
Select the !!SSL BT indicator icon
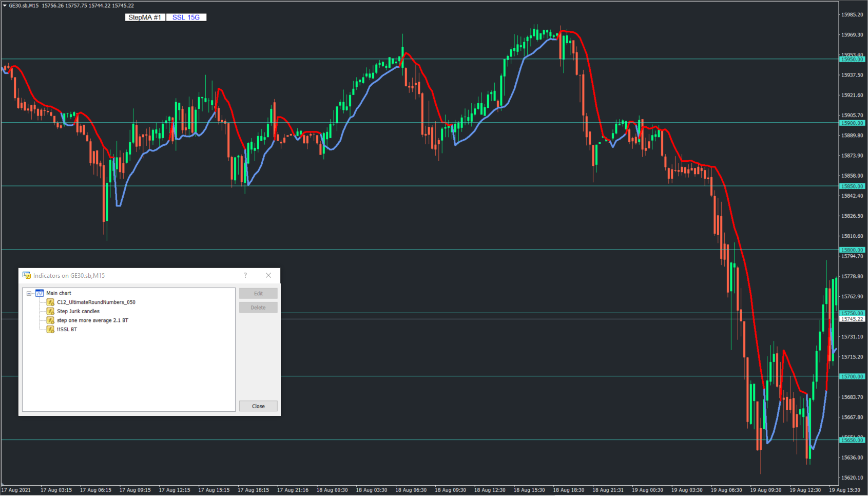(50, 329)
